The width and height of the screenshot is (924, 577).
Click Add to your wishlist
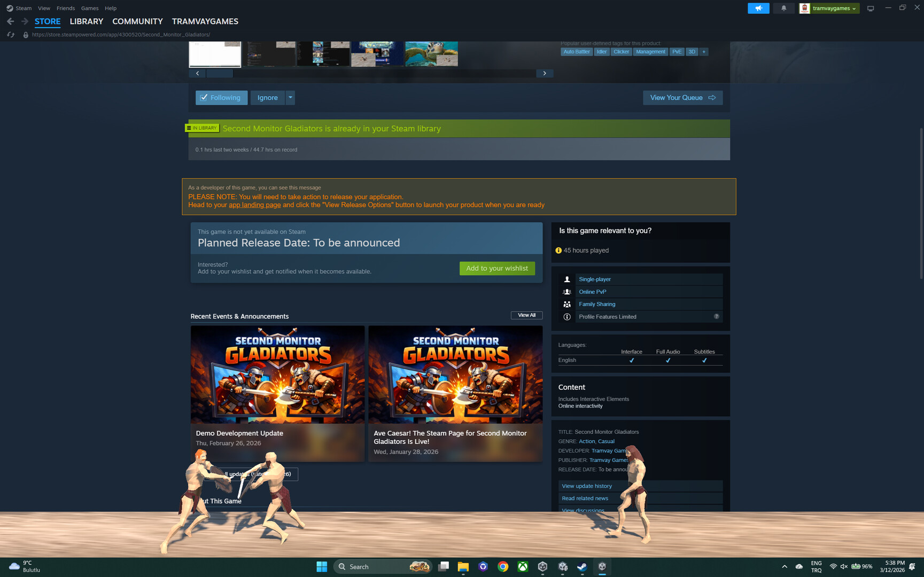pyautogui.click(x=496, y=268)
